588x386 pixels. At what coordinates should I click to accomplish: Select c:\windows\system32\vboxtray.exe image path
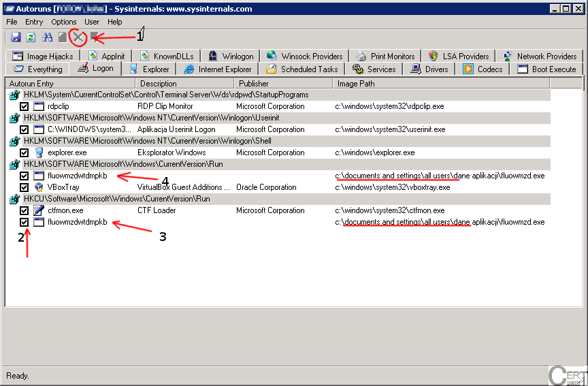click(392, 187)
